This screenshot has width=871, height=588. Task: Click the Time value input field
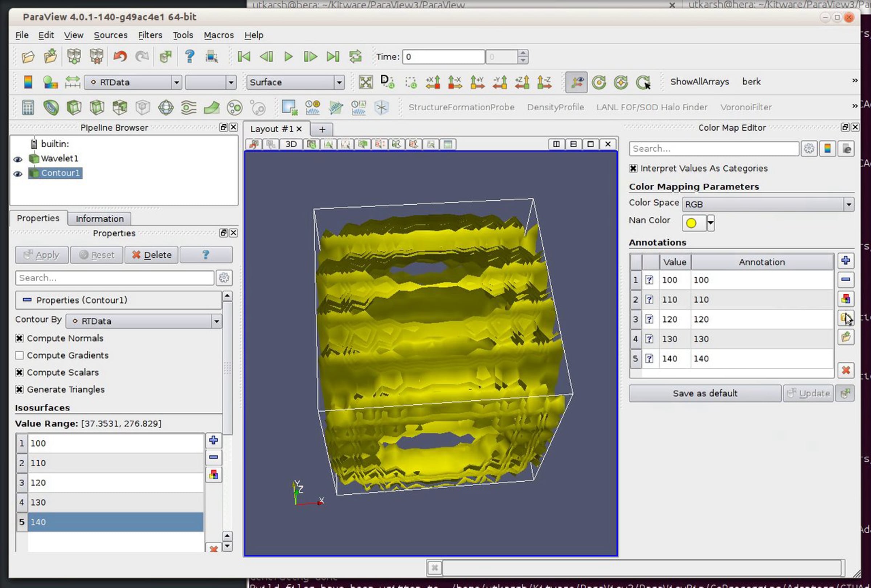(x=443, y=57)
